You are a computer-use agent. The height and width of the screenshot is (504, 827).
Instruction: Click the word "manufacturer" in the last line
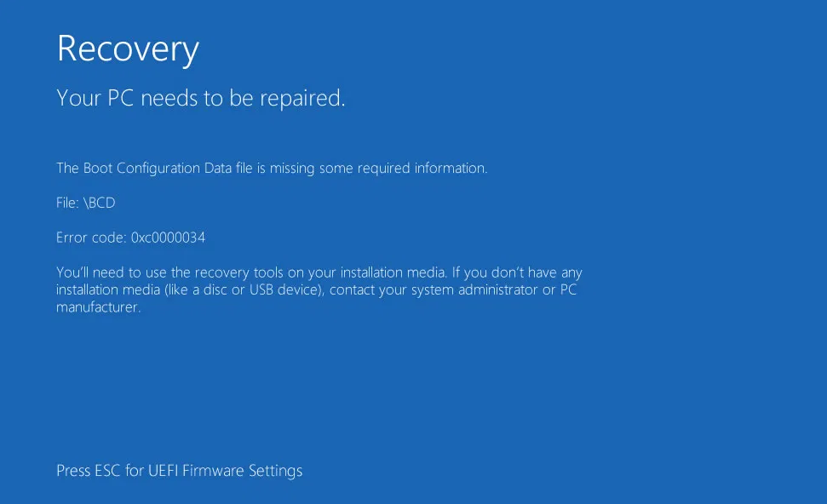pyautogui.click(x=97, y=307)
